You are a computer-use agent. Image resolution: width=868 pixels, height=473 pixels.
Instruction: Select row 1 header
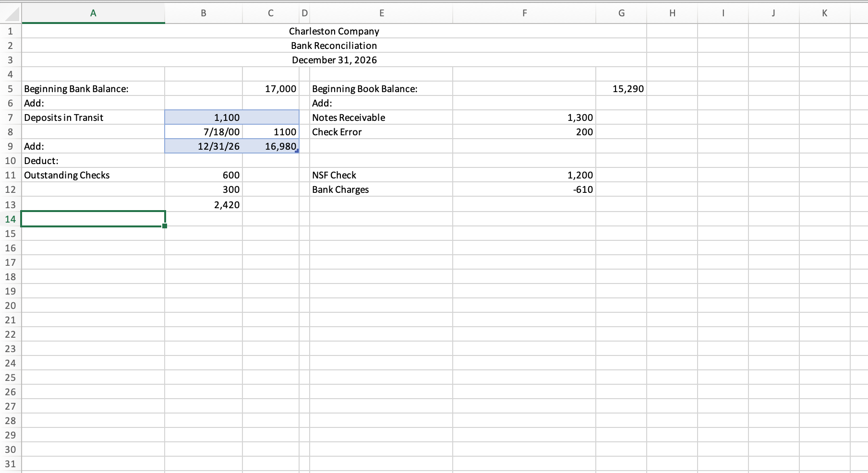(x=11, y=31)
